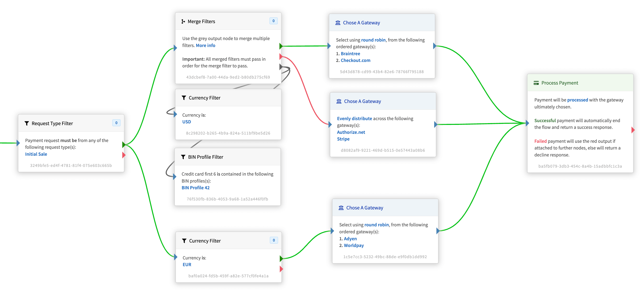The width and height of the screenshot is (644, 295).
Task: Click the funnel icon on EUR Currency Filter
Action: [x=184, y=241]
